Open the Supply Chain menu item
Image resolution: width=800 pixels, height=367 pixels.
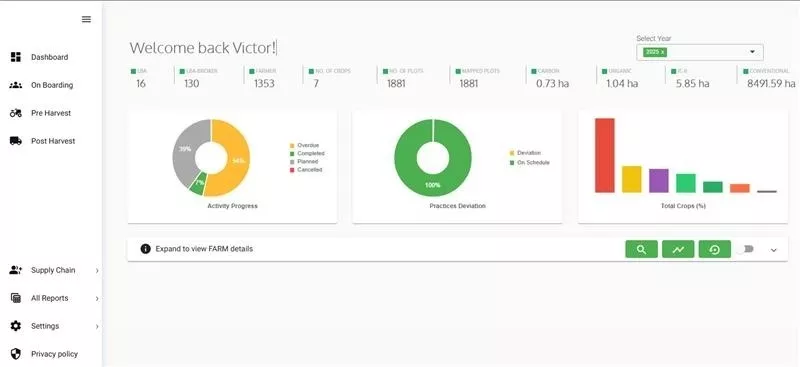[53, 270]
